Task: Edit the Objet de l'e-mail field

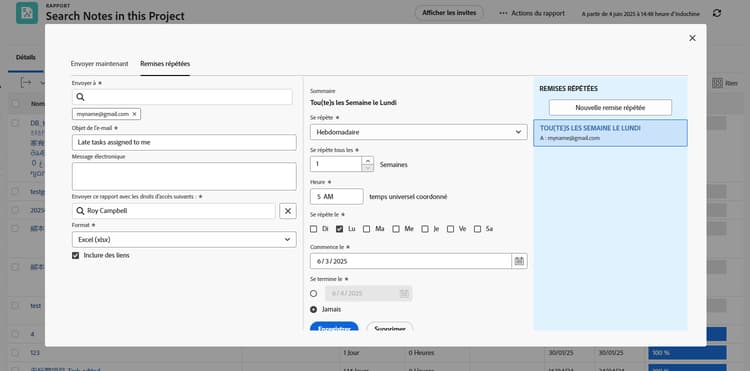Action: [x=184, y=142]
